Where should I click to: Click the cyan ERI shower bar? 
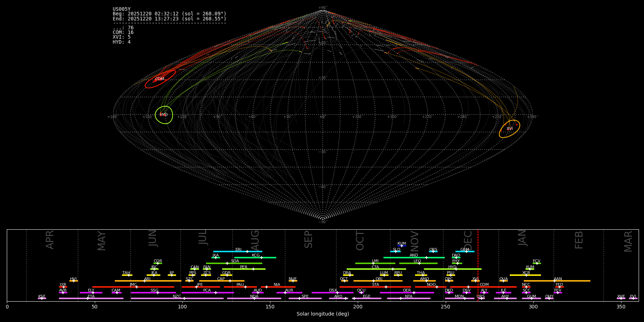click(x=237, y=252)
